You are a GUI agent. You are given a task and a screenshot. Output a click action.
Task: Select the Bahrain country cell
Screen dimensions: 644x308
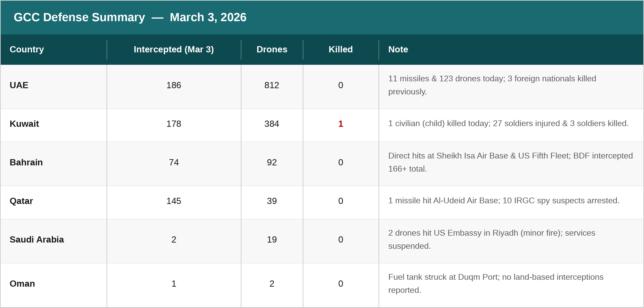(x=26, y=162)
